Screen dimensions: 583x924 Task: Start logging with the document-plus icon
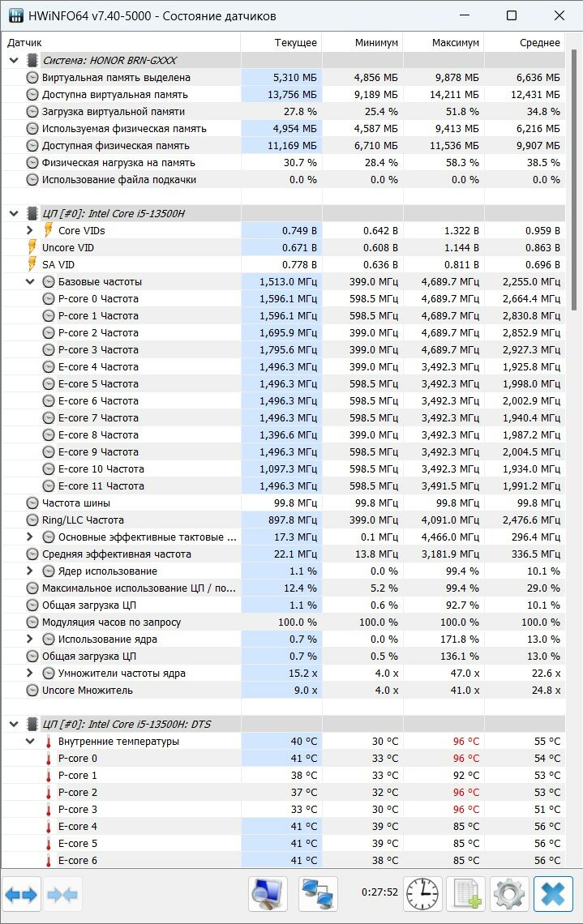point(465,894)
